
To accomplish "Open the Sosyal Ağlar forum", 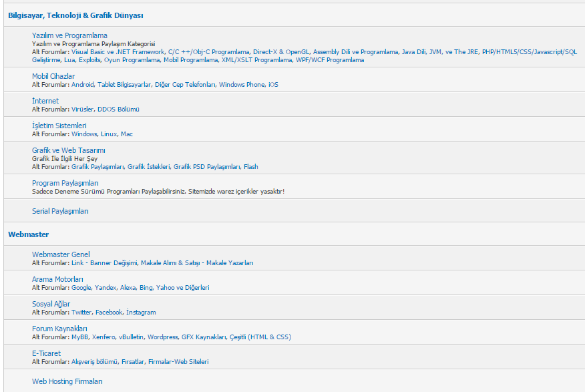I will (51, 304).
